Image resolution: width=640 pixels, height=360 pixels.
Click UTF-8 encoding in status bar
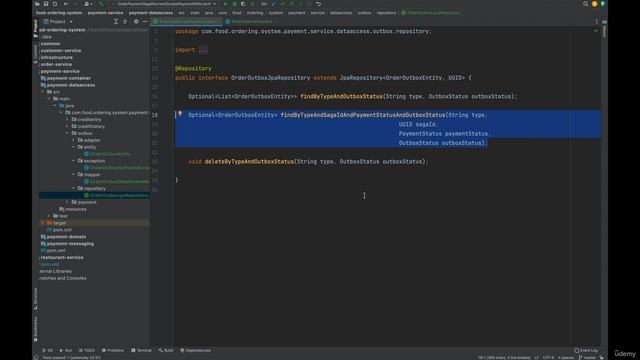[548, 358]
